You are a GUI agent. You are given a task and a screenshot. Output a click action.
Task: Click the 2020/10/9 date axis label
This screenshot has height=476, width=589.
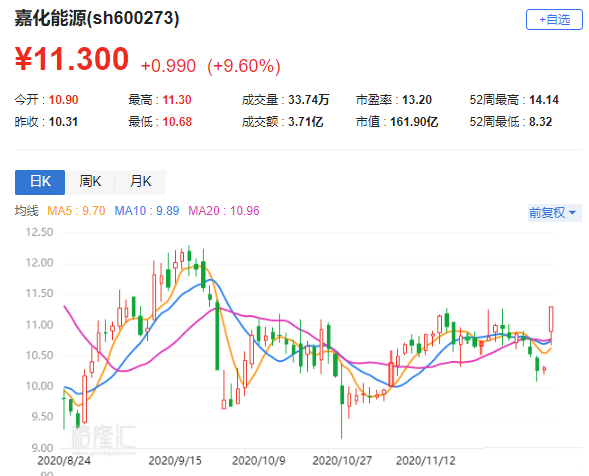coord(259,461)
